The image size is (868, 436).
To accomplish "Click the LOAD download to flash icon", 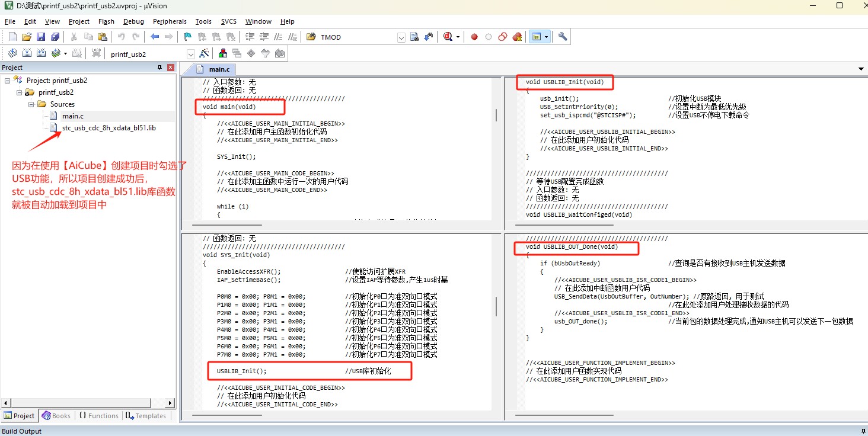I will [96, 53].
